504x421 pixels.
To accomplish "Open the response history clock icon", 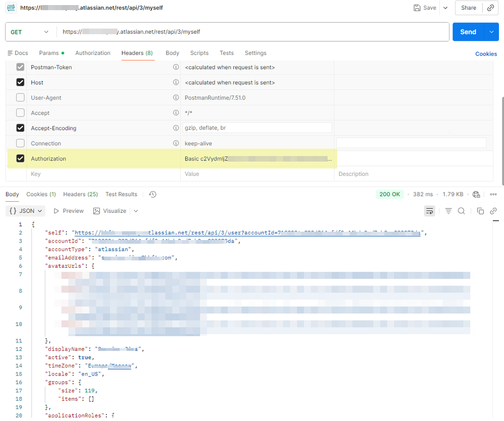I will pyautogui.click(x=153, y=194).
